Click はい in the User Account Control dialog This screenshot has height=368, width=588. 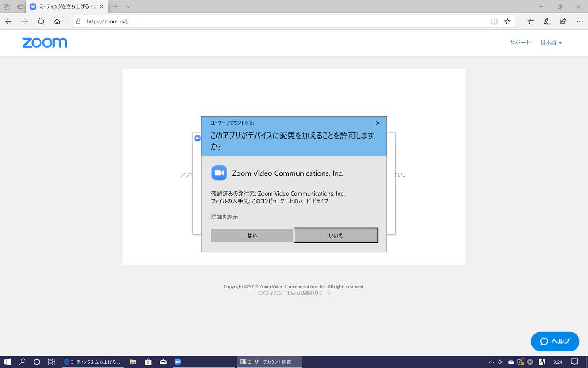252,235
